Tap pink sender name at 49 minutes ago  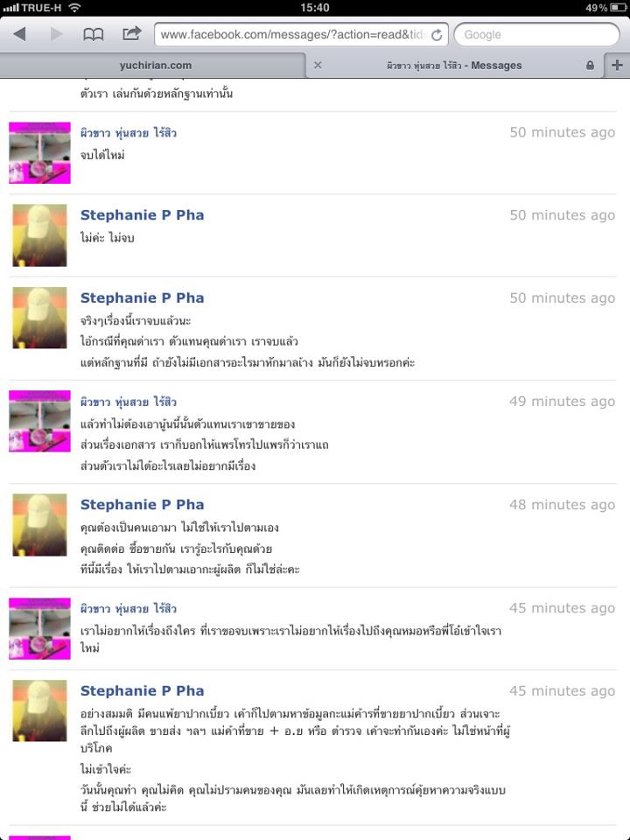point(129,402)
